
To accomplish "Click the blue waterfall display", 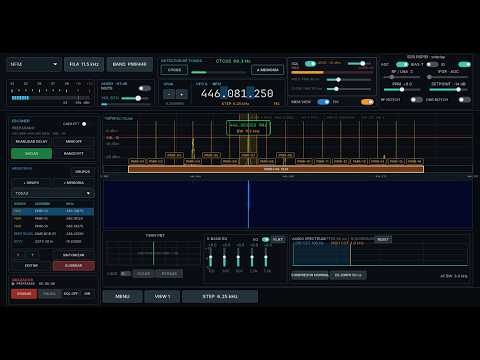I will tap(288, 204).
